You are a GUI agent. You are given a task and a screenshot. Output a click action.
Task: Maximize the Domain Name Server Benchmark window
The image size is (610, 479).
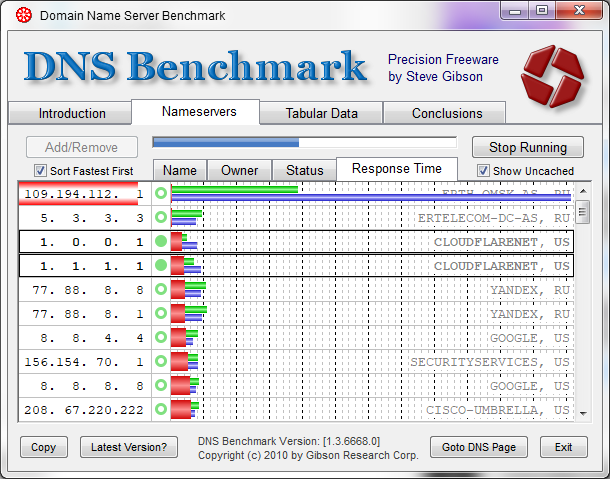(x=542, y=11)
